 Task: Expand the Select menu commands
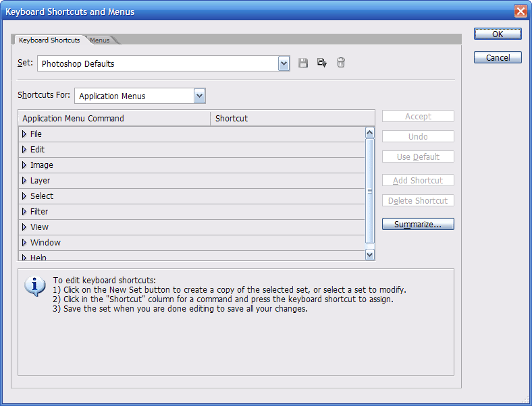(x=24, y=196)
